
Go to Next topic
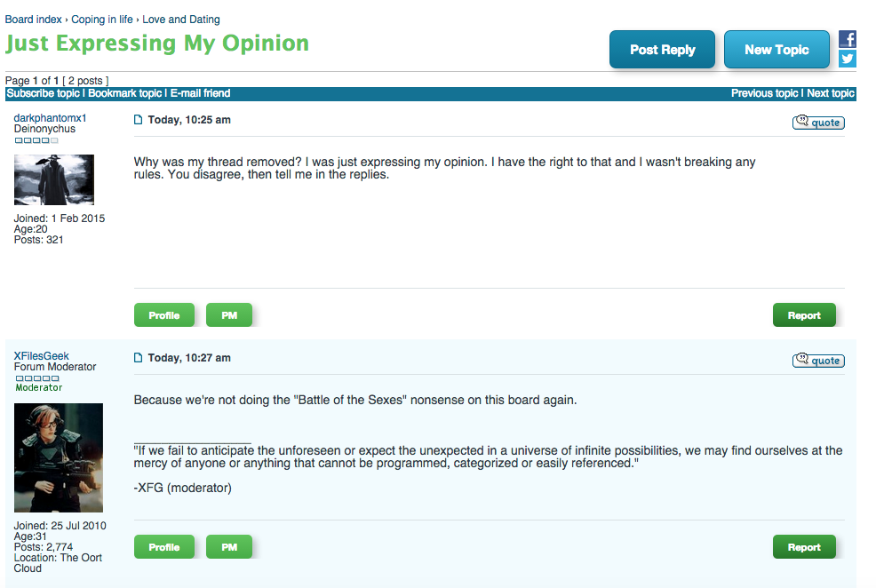pyautogui.click(x=831, y=93)
